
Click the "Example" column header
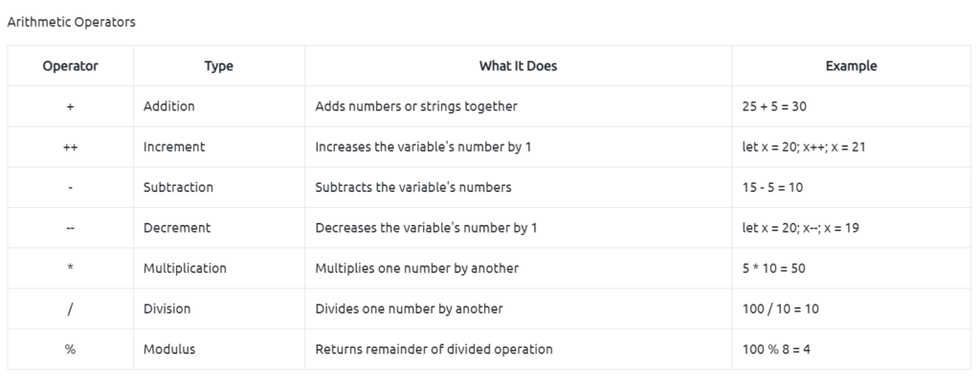pos(851,66)
